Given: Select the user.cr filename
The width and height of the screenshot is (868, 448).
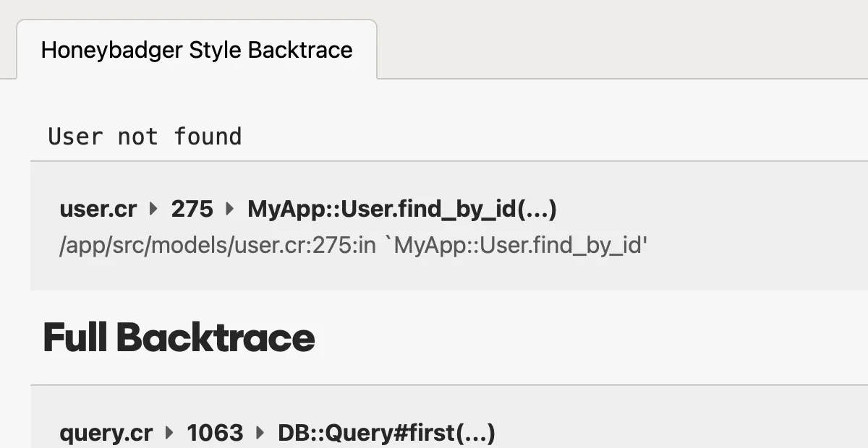Looking at the screenshot, I should click(x=98, y=209).
